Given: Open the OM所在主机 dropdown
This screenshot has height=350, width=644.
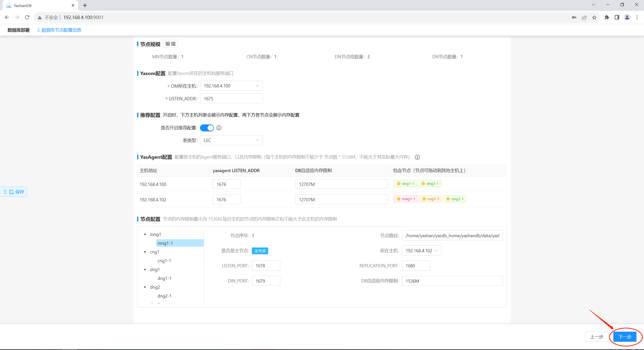Looking at the screenshot, I should click(231, 86).
